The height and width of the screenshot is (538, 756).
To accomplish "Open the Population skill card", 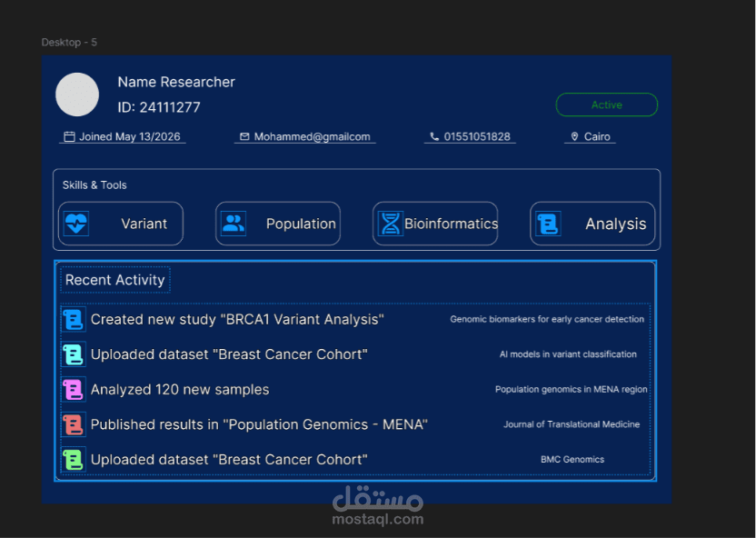I will tap(278, 224).
